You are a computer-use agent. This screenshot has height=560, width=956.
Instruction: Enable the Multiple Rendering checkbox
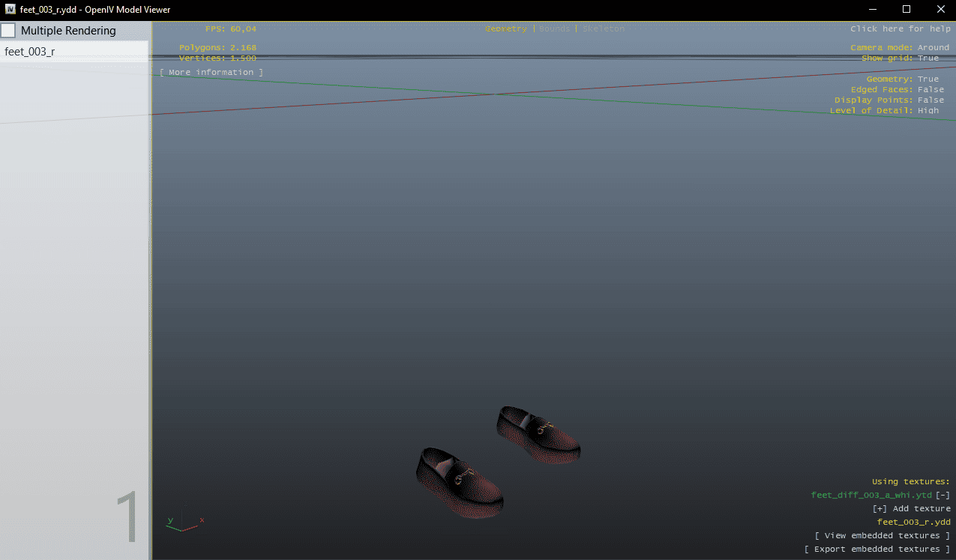tap(8, 31)
